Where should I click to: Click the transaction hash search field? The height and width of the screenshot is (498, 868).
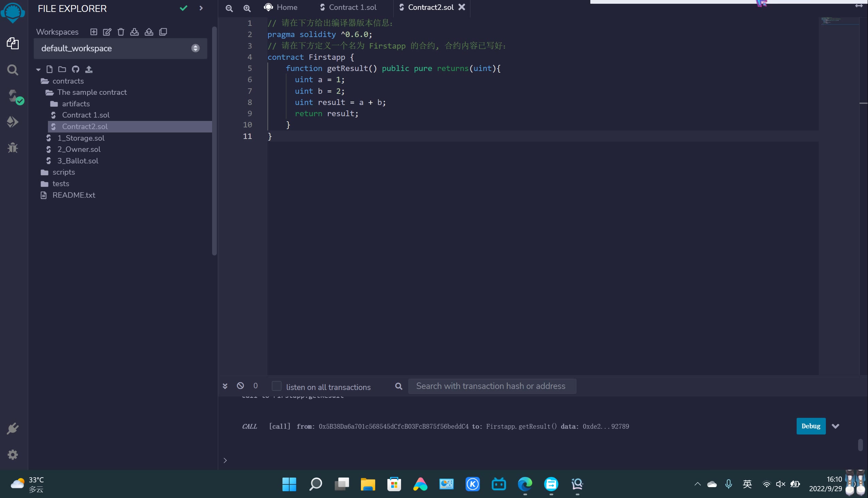coord(492,386)
